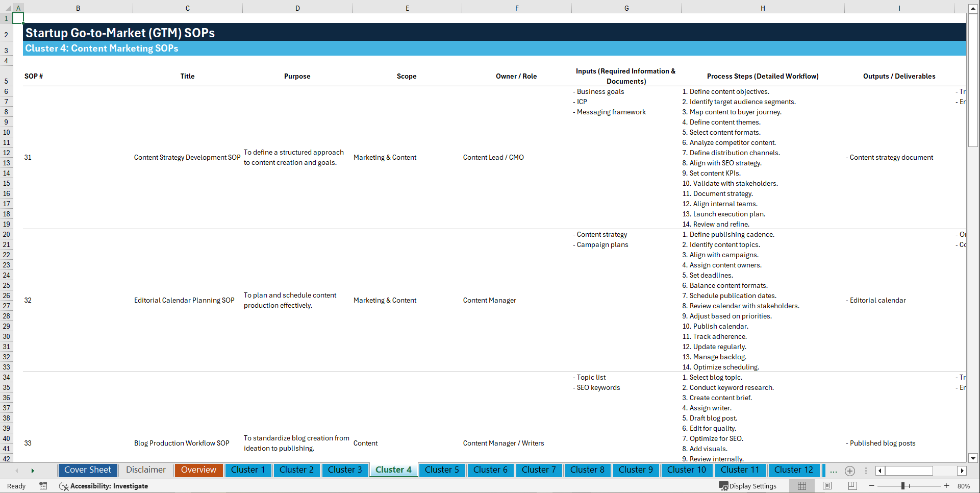Zoom in using the plus control
Image resolution: width=980 pixels, height=493 pixels.
(947, 486)
